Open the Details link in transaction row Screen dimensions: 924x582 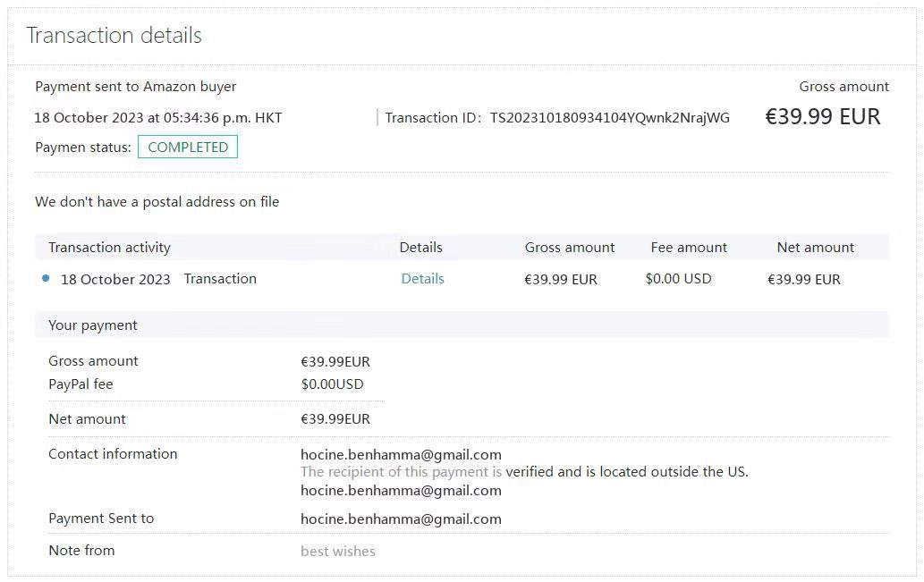pyautogui.click(x=422, y=279)
